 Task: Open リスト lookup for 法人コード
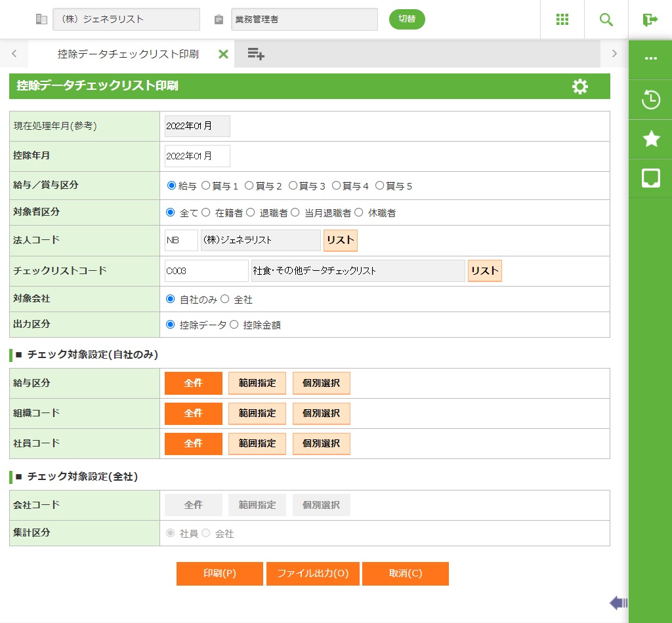pos(340,241)
